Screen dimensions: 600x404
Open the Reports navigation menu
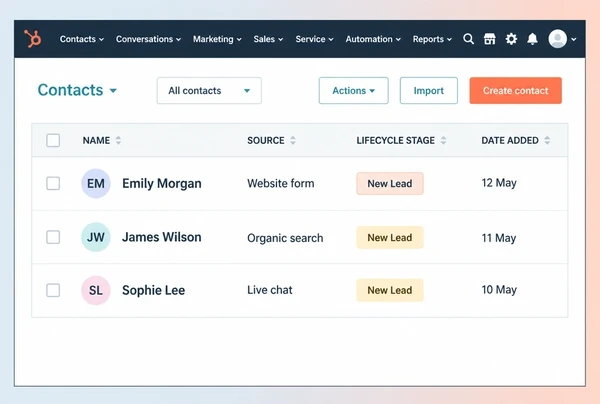(432, 39)
